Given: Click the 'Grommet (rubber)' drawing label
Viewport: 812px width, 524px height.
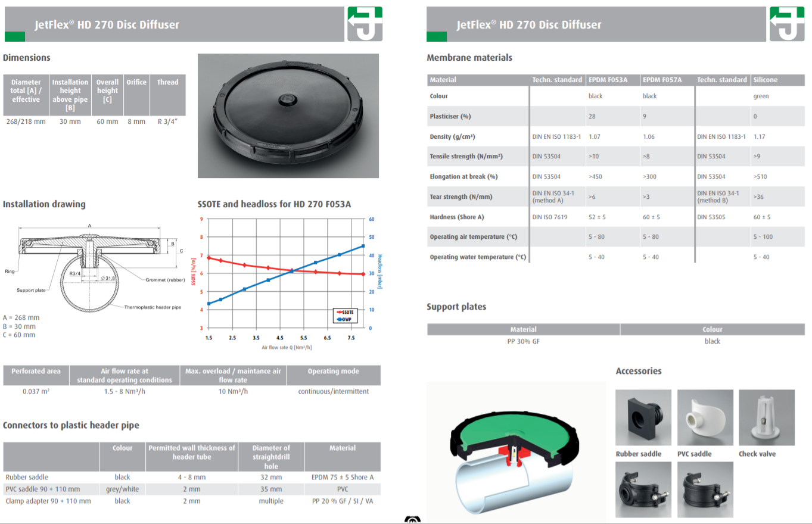Looking at the screenshot, I should tap(166, 280).
